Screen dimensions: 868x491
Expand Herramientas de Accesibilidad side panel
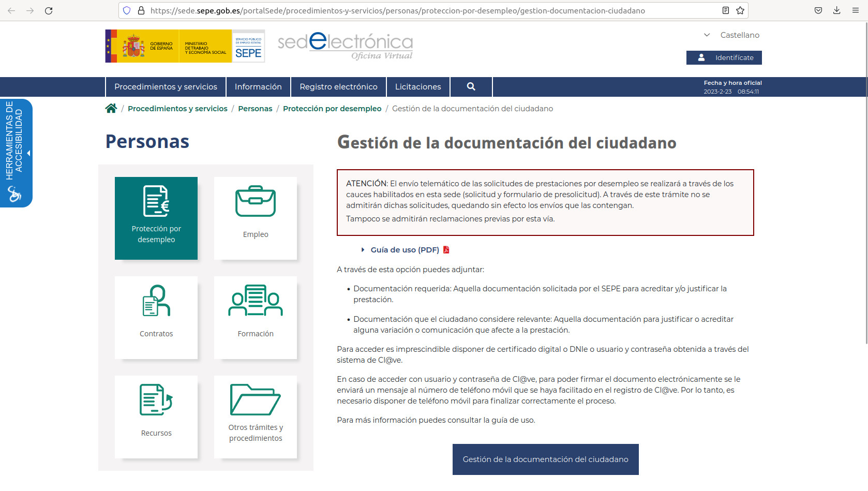click(16, 153)
